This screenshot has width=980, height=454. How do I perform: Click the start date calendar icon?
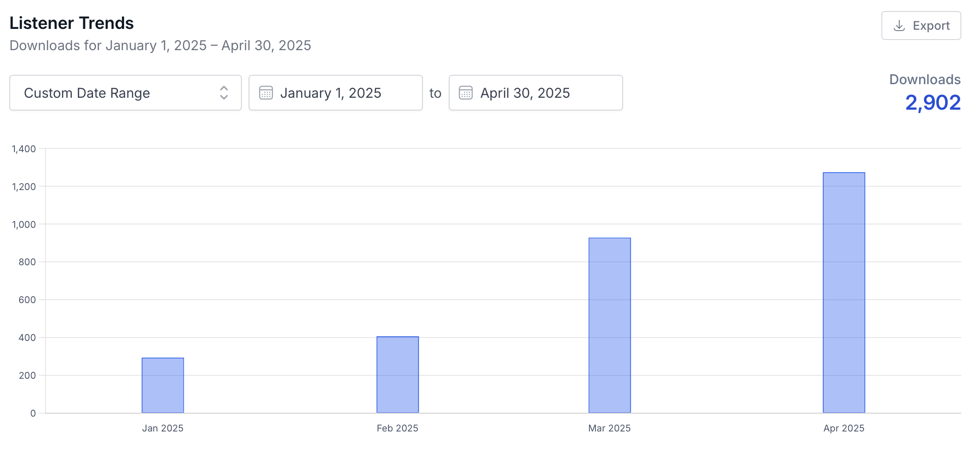pos(266,93)
